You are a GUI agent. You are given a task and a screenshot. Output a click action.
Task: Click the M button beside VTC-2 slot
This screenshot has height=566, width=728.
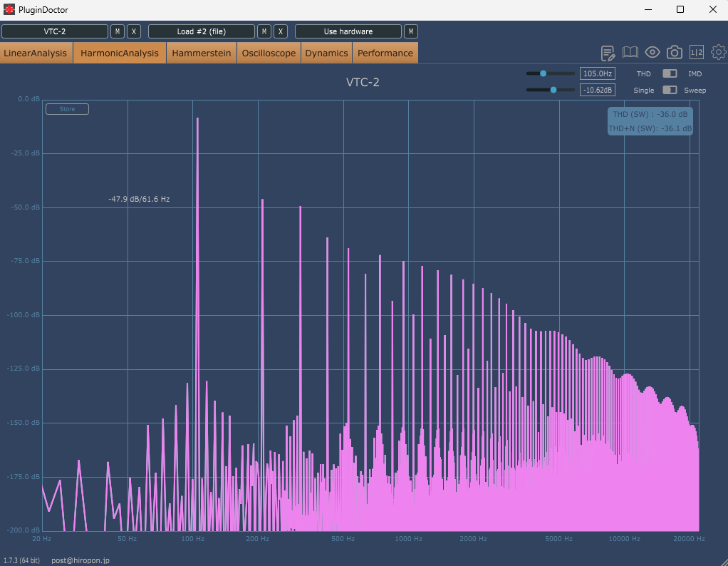117,31
